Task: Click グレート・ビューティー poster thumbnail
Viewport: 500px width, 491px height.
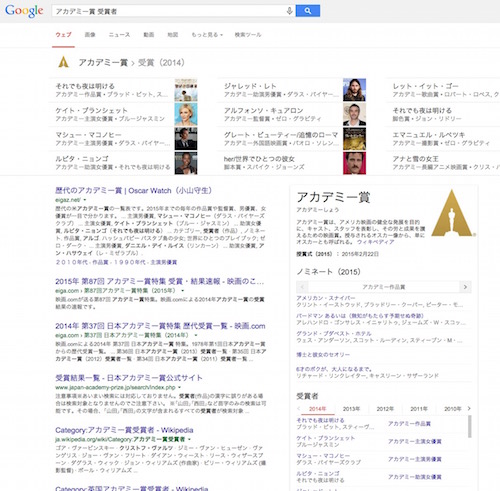Action: point(354,139)
